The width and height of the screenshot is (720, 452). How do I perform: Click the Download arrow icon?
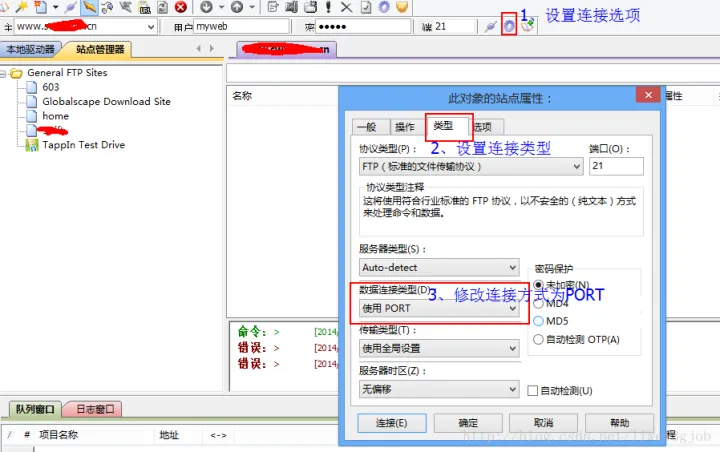click(x=206, y=6)
